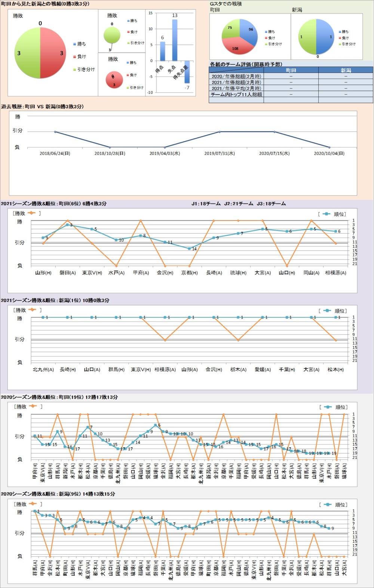Viewport: 374px width, 588px height.
Task: Click the teal 順位 legend marker in the 2021 町田 chart
Action: [327, 214]
